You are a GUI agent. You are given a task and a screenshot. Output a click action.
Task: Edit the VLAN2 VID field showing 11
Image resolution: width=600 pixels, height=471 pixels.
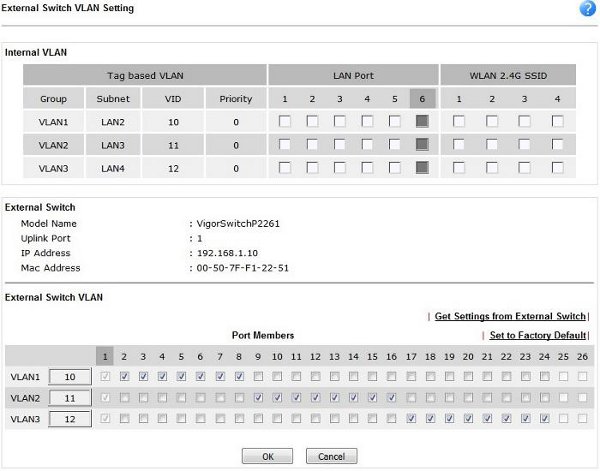pyautogui.click(x=70, y=398)
